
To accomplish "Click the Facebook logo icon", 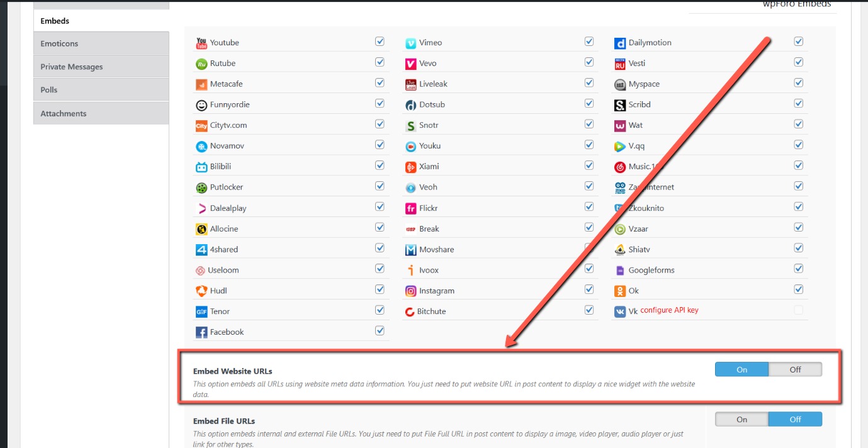I will point(201,332).
